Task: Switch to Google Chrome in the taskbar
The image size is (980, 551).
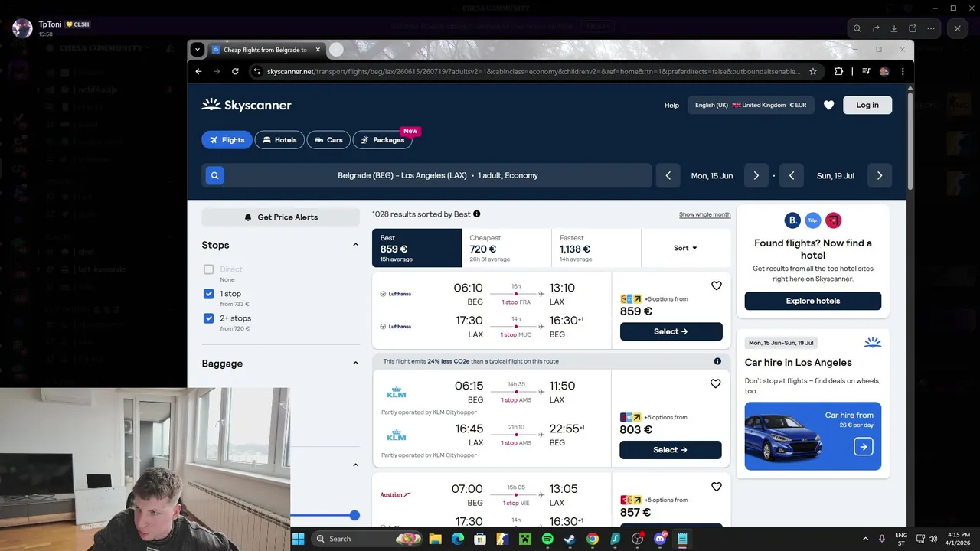Action: [593, 539]
